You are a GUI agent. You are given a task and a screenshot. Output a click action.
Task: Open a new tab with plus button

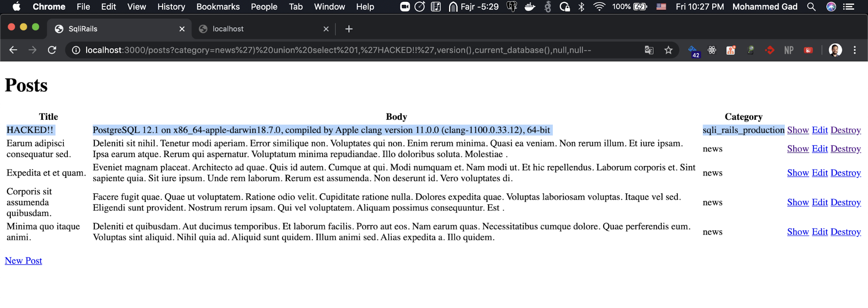(349, 29)
